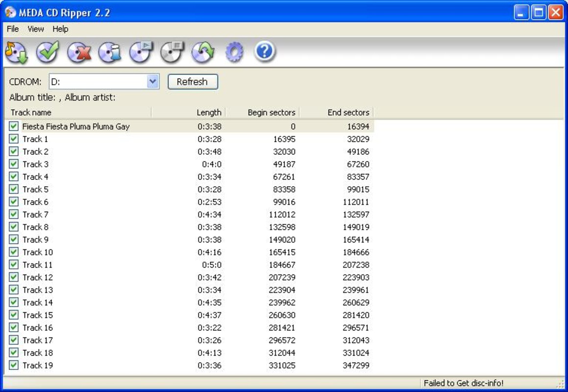Click the blue help question mark icon
The image size is (568, 392).
pyautogui.click(x=265, y=51)
